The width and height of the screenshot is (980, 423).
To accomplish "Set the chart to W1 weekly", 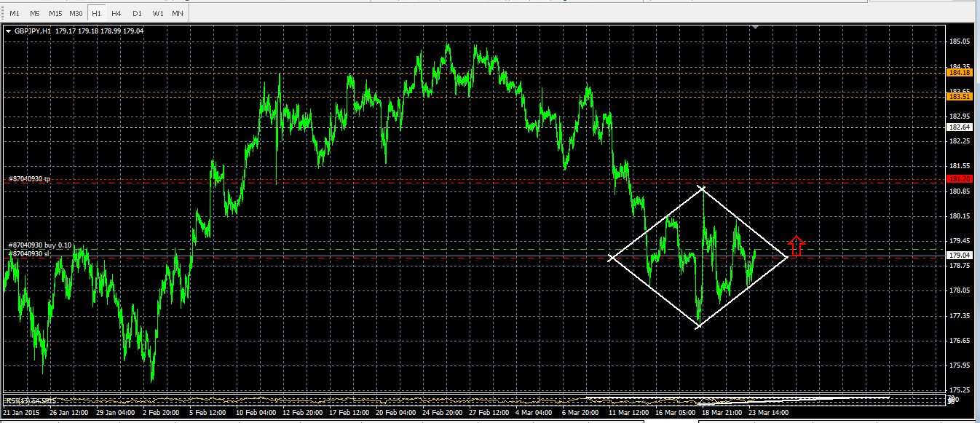I will click(x=157, y=13).
